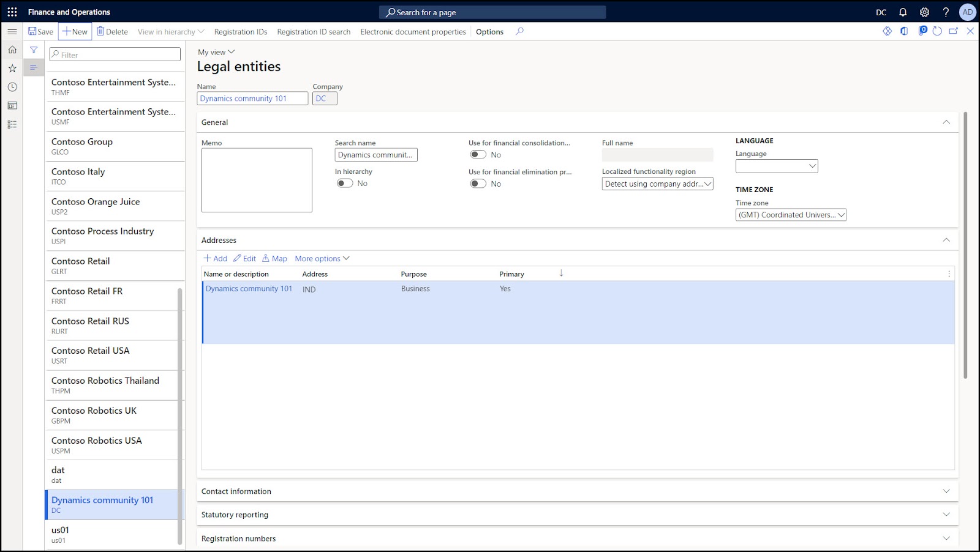Viewport: 980px width, 552px height.
Task: Click the Name field
Action: point(252,99)
